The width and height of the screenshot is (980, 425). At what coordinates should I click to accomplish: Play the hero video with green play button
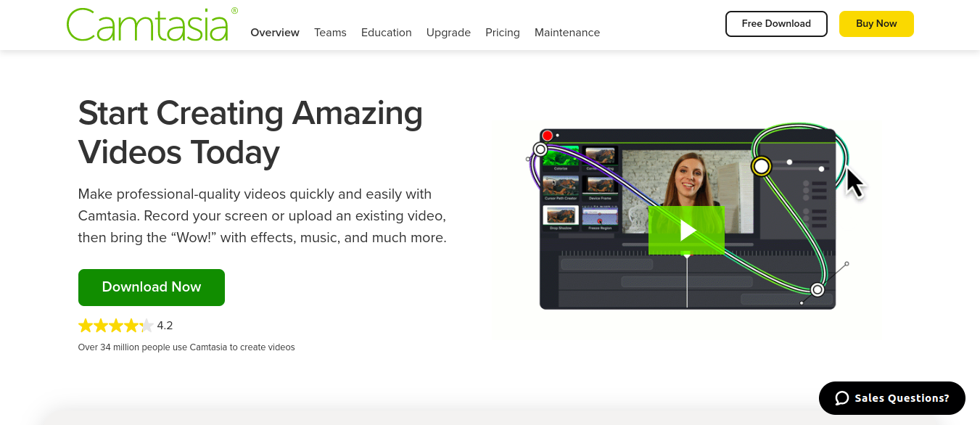686,231
